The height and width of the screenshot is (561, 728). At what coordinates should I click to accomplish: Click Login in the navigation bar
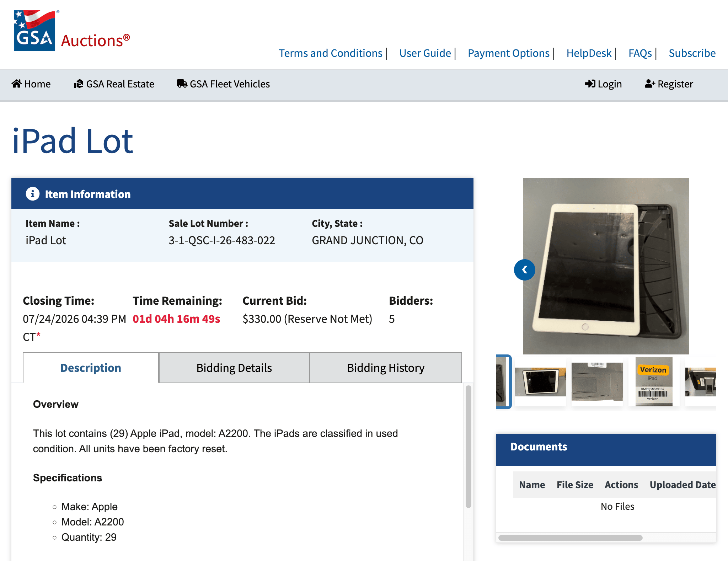click(x=604, y=84)
